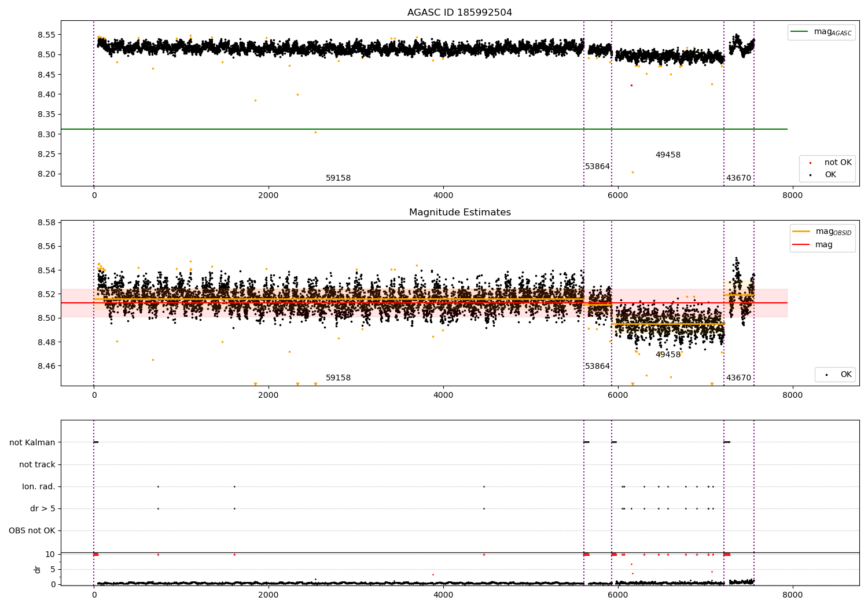Click the '10' tick on the dr axis
The image size is (868, 608).
50,554
